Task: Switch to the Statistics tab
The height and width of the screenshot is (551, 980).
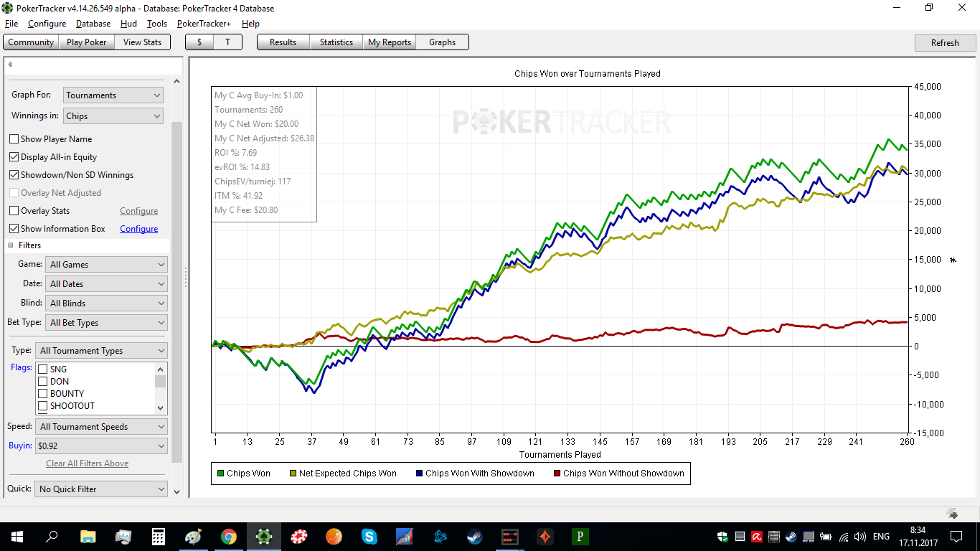Action: pos(336,42)
